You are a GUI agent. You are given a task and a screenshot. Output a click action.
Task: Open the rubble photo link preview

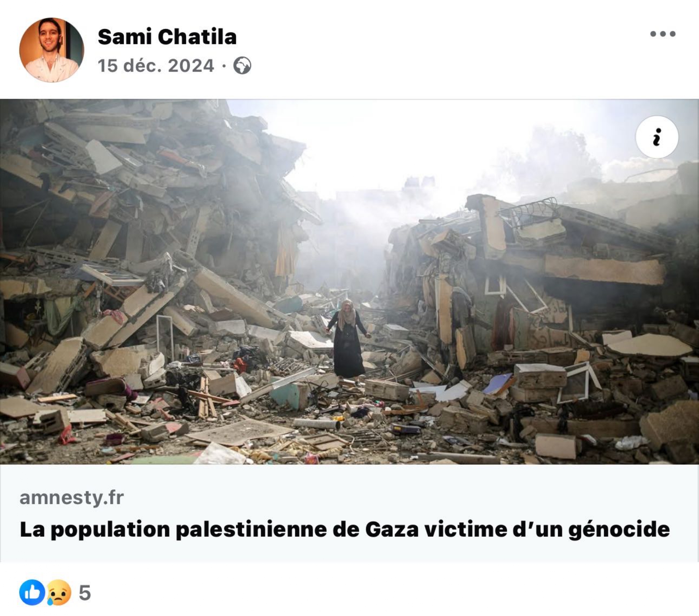tap(349, 282)
